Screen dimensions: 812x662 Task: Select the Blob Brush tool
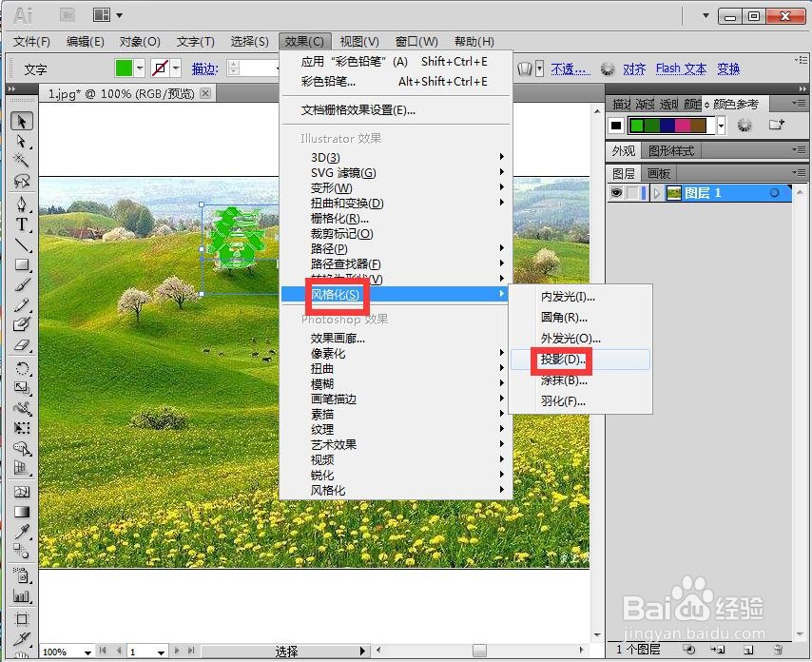(x=22, y=324)
